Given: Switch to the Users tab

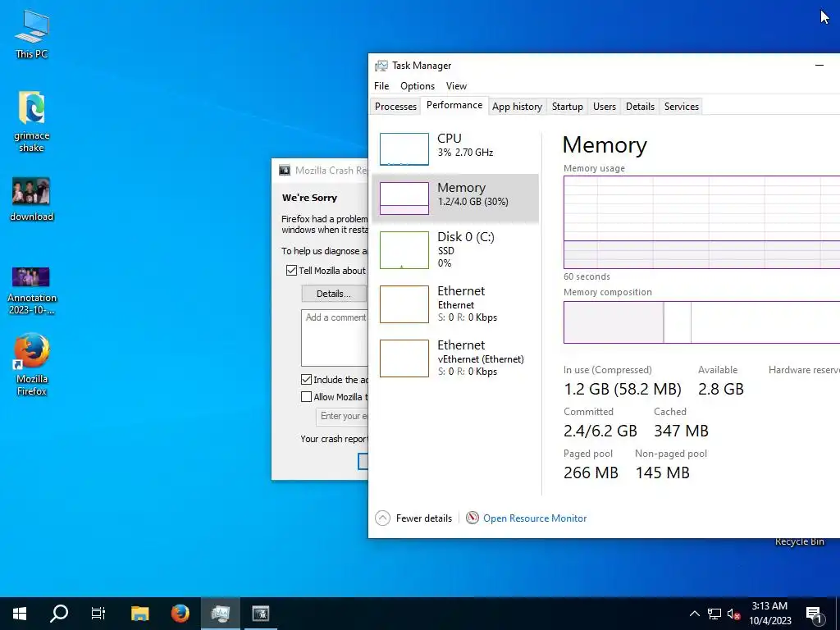Looking at the screenshot, I should pyautogui.click(x=605, y=106).
